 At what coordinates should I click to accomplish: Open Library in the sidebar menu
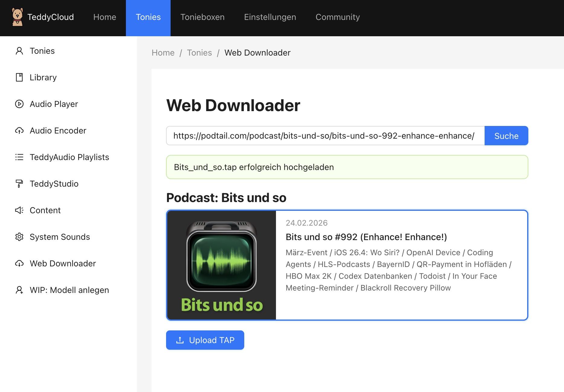[x=69, y=77]
